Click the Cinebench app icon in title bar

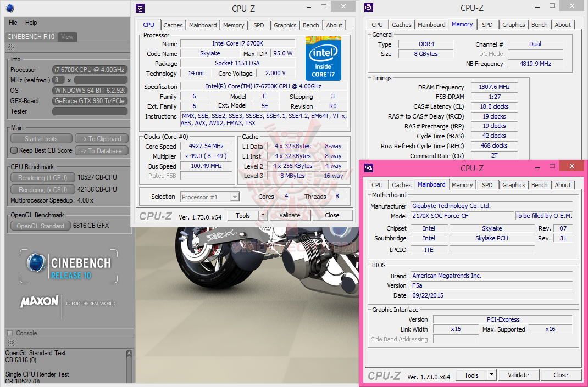point(10,8)
